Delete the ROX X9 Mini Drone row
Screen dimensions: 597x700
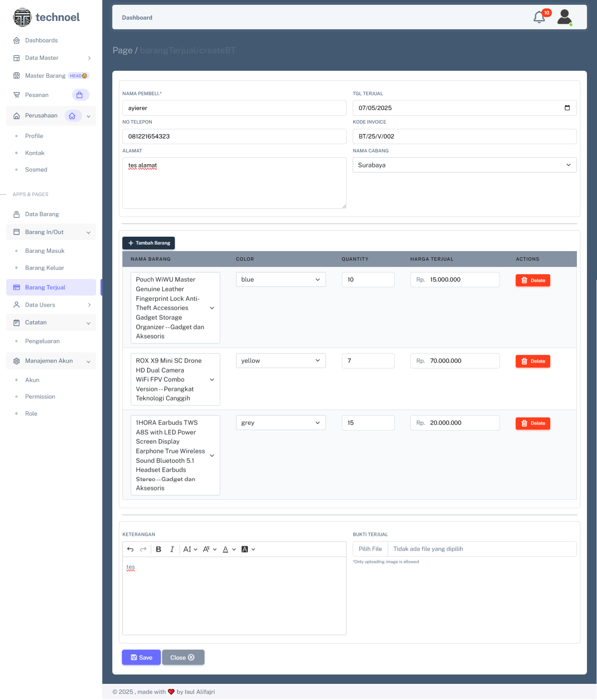click(x=533, y=361)
